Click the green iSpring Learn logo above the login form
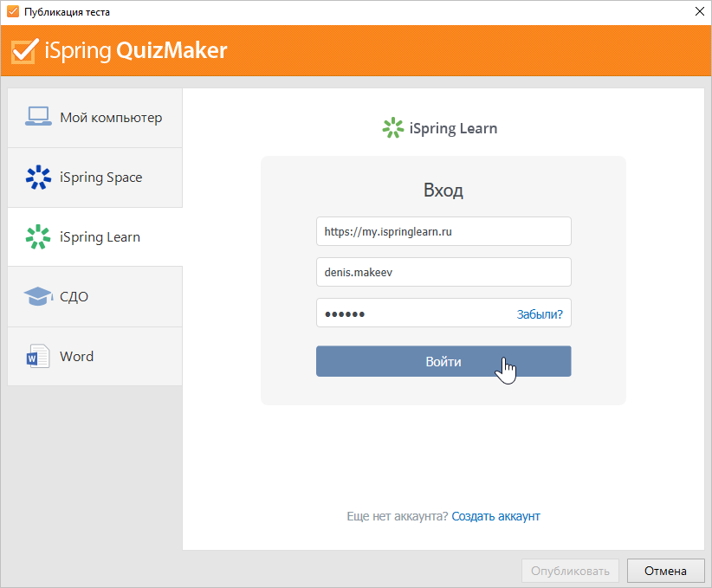The width and height of the screenshot is (712, 588). [x=392, y=128]
